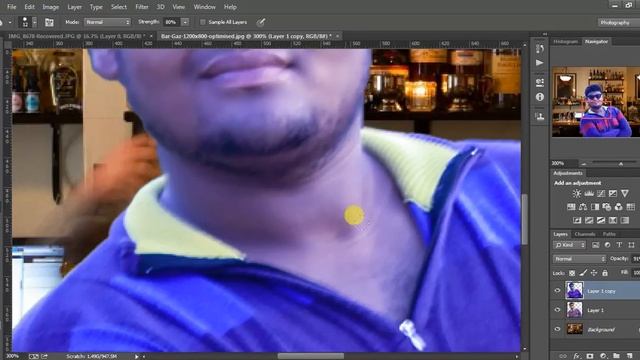Image resolution: width=640 pixels, height=360 pixels.
Task: Filter layers by type layers icon
Action: [x=619, y=245]
